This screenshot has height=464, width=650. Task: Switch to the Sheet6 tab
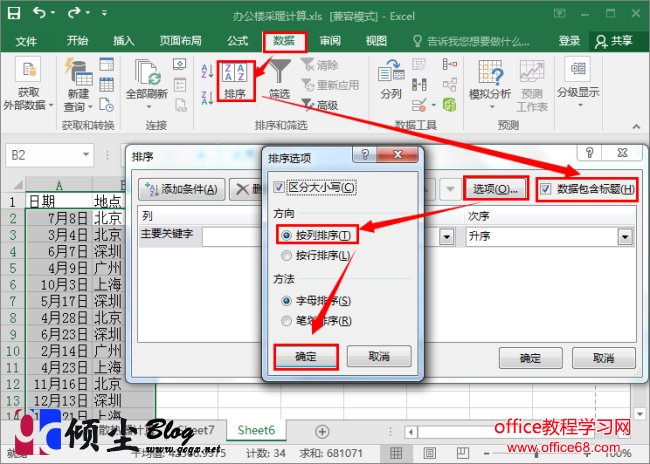coord(256,430)
